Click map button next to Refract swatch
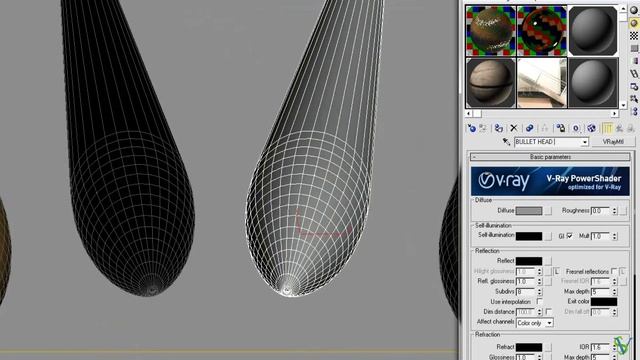This screenshot has height=360, width=640. point(548,347)
